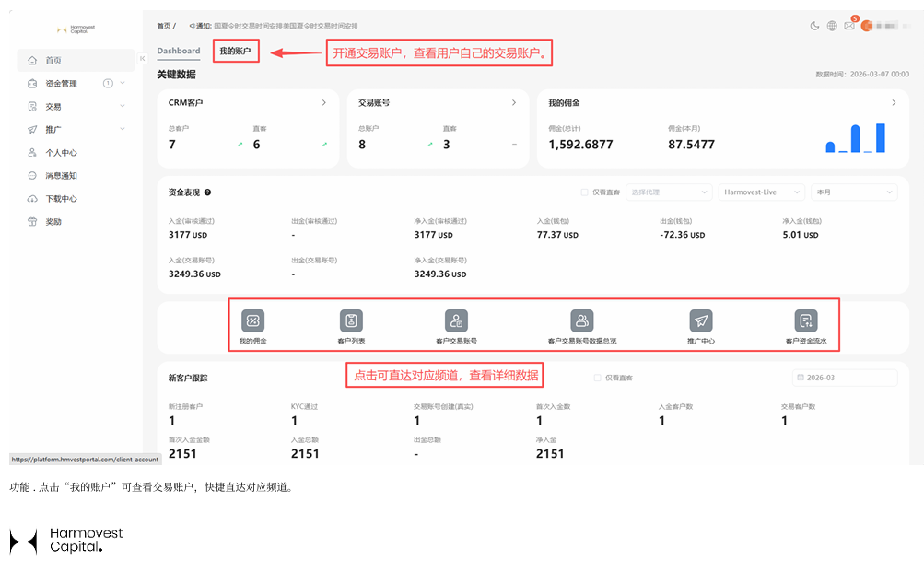Open 客户交易账号 shortcut icon

(x=456, y=321)
